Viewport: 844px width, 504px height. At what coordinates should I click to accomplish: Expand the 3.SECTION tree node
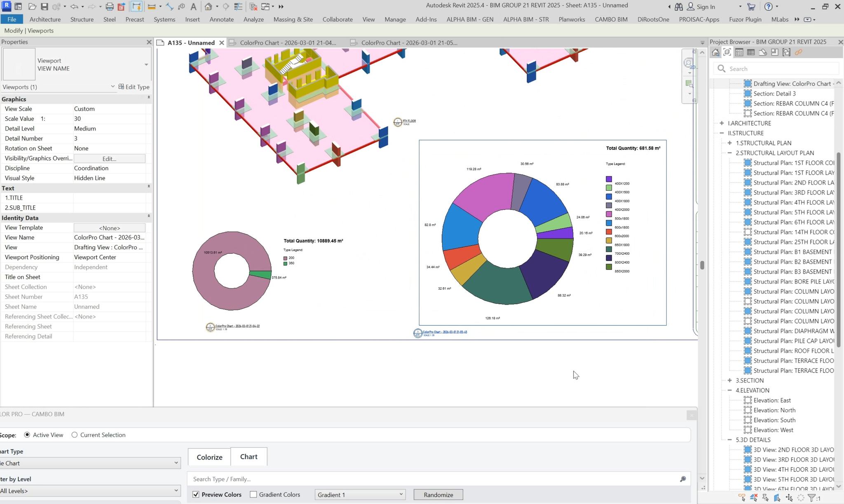pos(730,380)
